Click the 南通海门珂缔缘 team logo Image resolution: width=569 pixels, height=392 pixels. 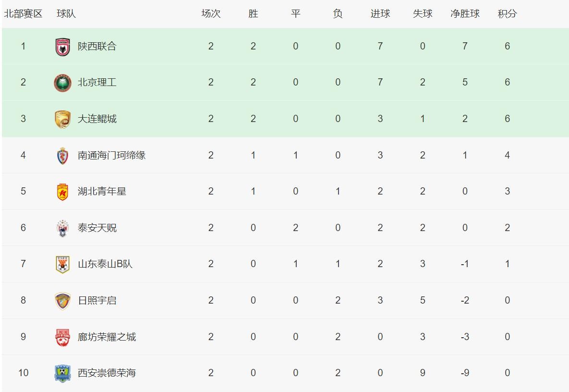tap(62, 156)
